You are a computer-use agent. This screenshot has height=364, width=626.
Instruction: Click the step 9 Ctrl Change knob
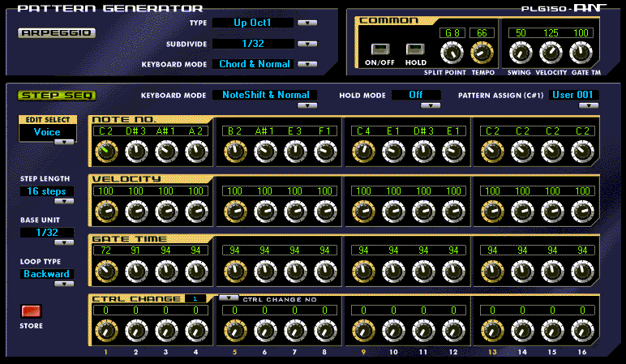[x=364, y=331]
